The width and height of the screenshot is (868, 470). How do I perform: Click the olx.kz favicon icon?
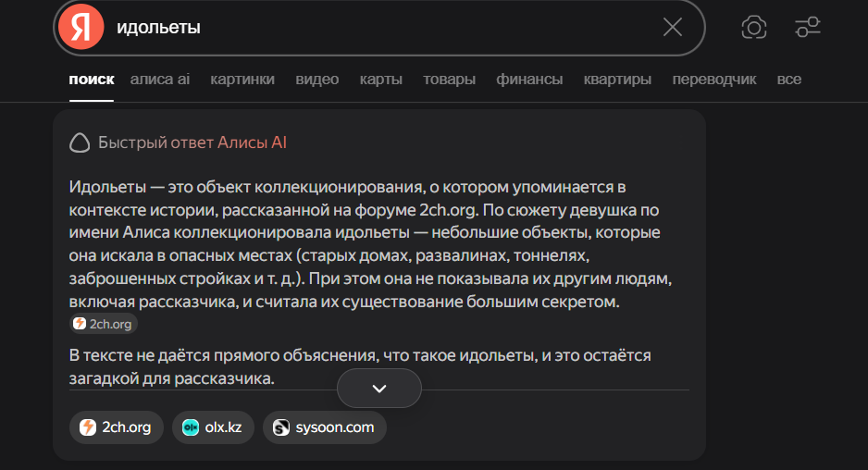(x=191, y=427)
